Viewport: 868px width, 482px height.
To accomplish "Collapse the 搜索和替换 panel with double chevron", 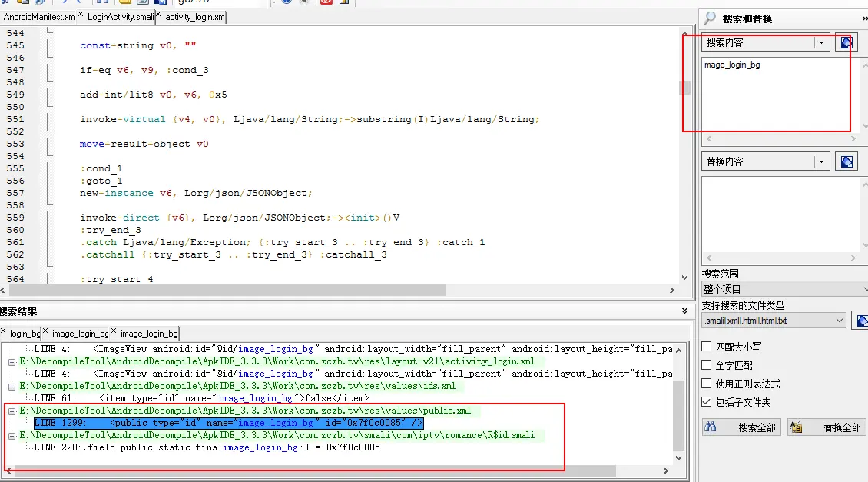I will [864, 19].
